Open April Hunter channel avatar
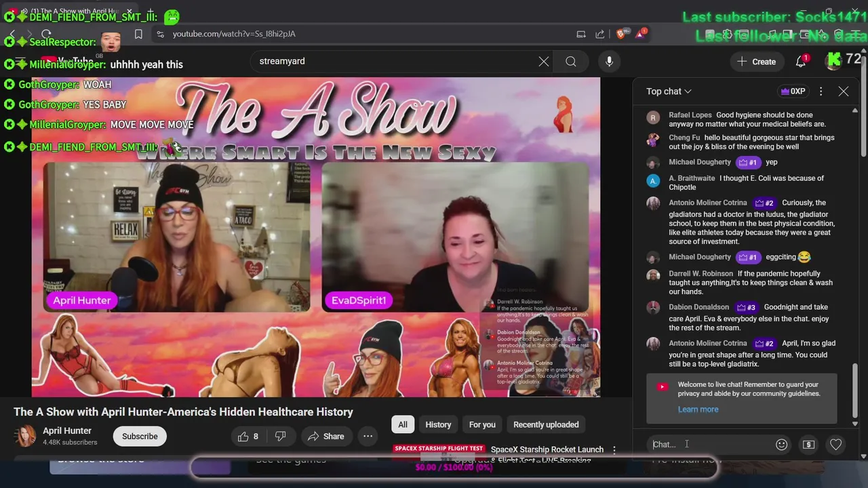This screenshot has height=488, width=868. point(26,436)
